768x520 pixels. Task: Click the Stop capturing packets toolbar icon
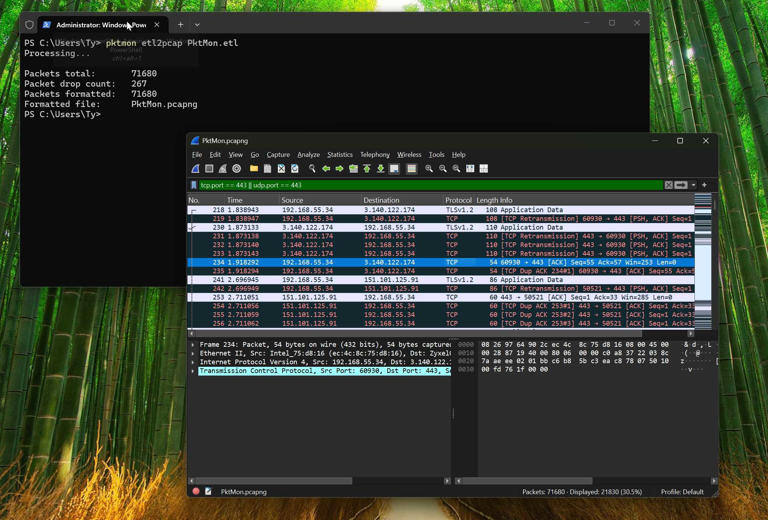click(209, 168)
